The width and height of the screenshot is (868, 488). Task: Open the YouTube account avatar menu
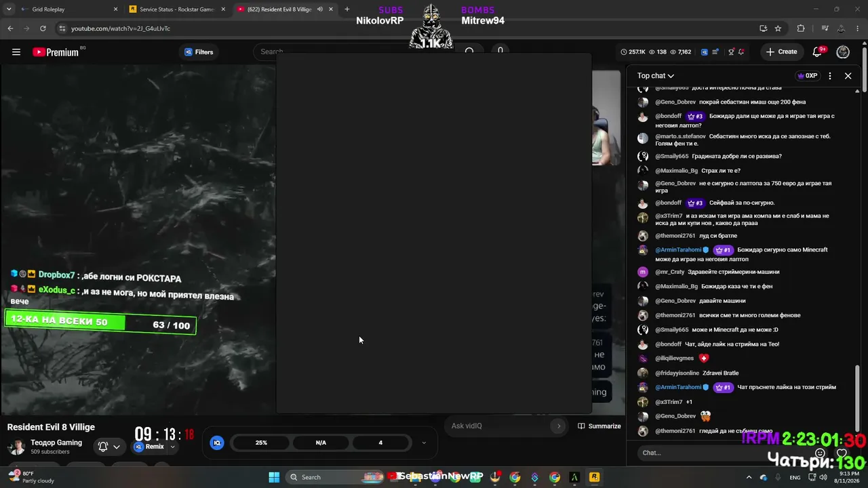click(x=843, y=52)
